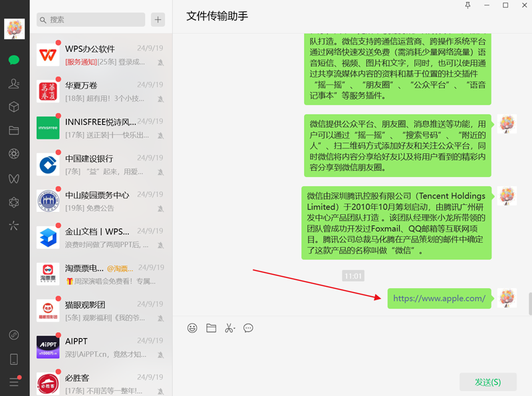Open Moments shutter icon in sidebar
The image size is (532, 396).
point(14,154)
